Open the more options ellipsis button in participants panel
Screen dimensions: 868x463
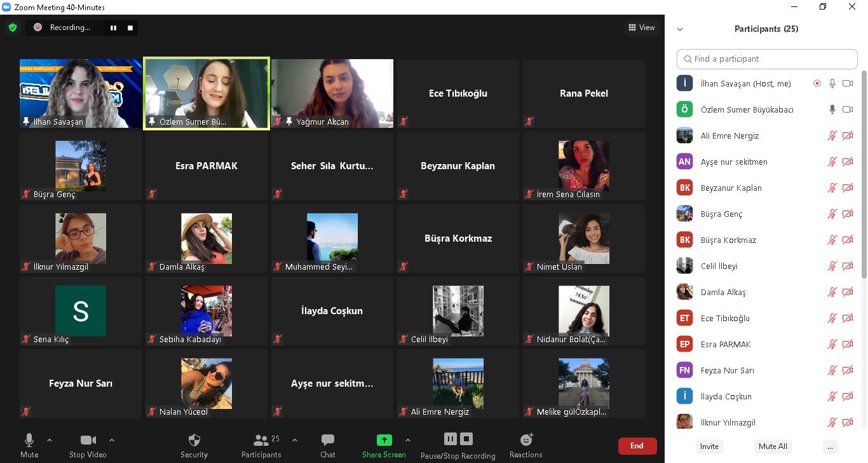pyautogui.click(x=830, y=446)
